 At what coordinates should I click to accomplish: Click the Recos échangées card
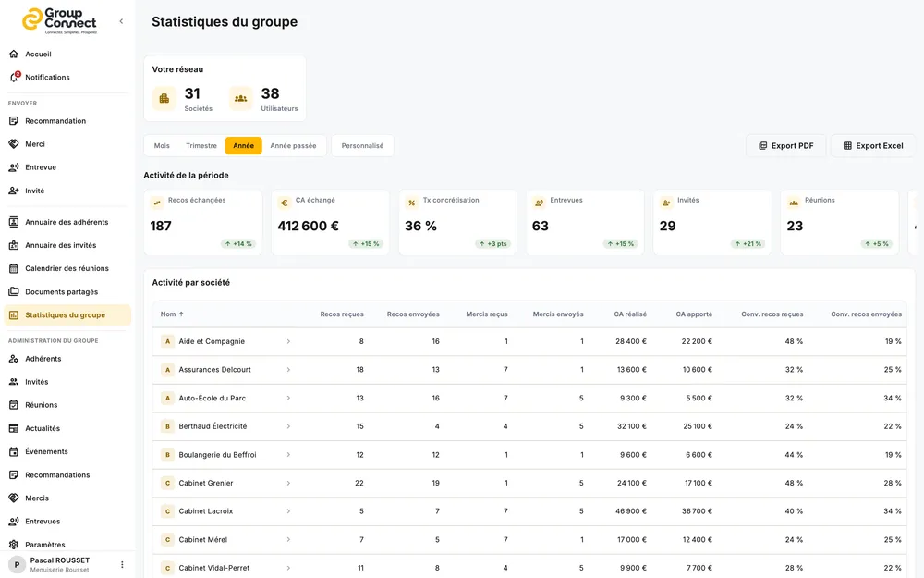pyautogui.click(x=202, y=222)
